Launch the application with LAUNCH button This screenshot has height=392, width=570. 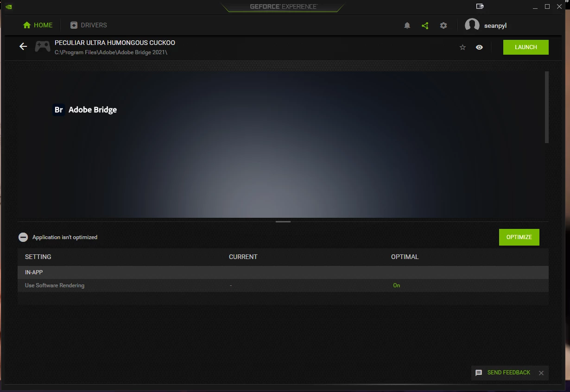click(x=526, y=47)
